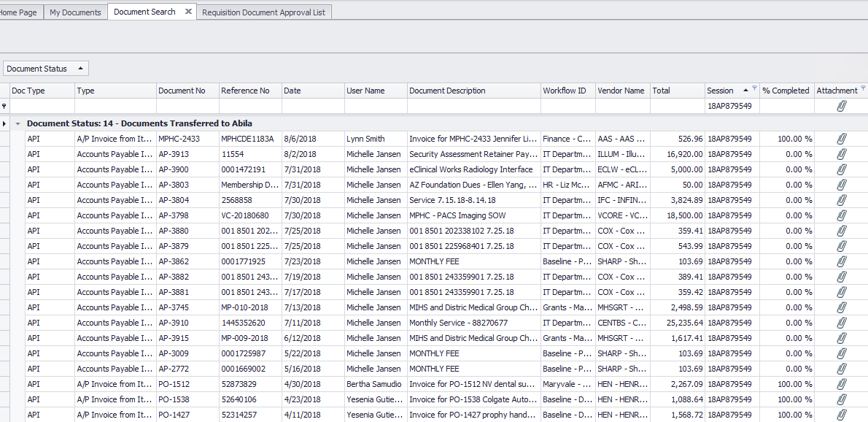Click paperclip icon in AP-3913 row
The height and width of the screenshot is (422, 868).
[x=841, y=154]
